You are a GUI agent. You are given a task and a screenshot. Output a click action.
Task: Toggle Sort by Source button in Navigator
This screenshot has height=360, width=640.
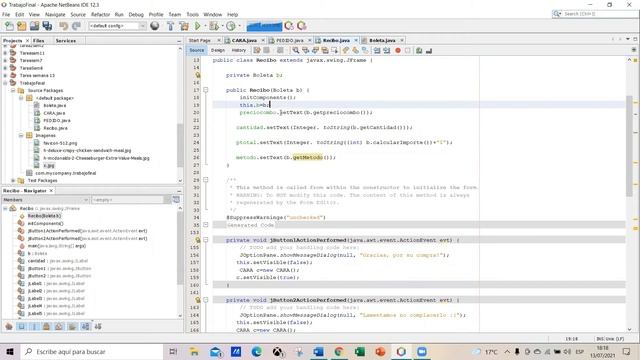click(98, 327)
